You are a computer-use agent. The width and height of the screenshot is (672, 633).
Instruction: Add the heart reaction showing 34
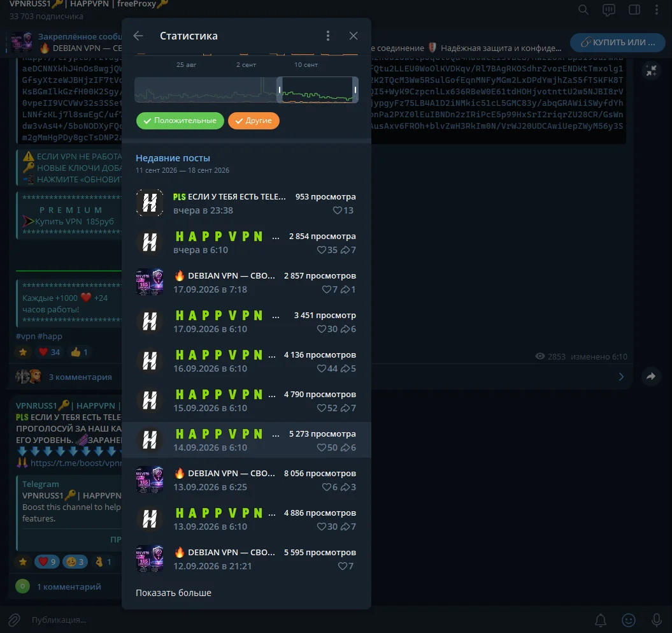49,352
